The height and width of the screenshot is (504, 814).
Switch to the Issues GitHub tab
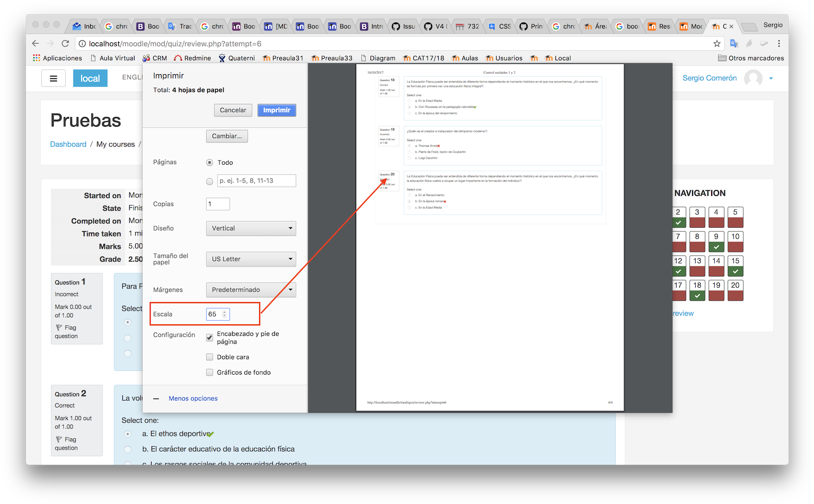[x=403, y=26]
